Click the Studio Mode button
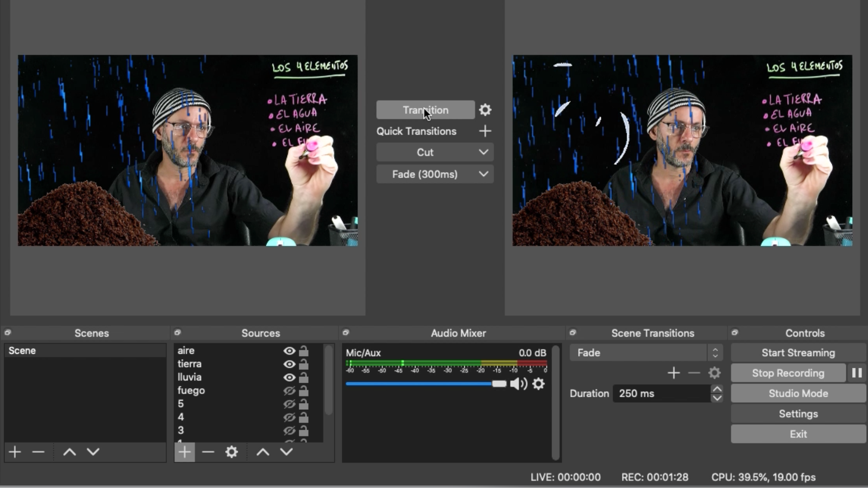 798,394
